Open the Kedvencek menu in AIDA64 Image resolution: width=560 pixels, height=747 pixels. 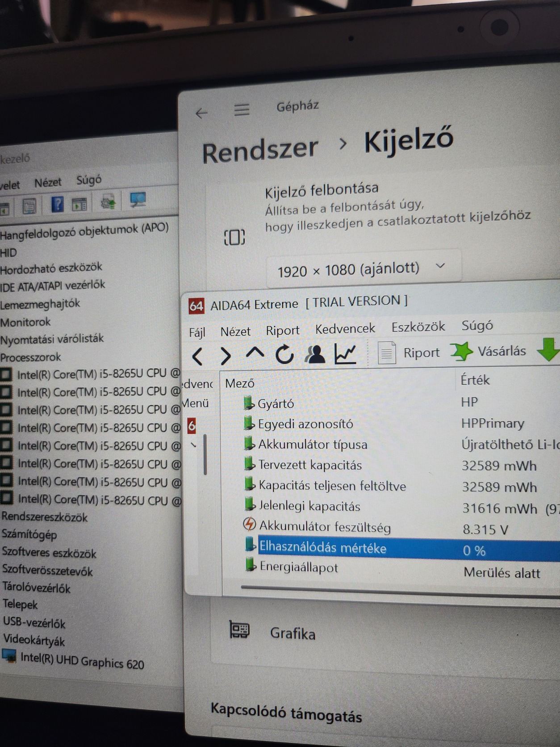pos(345,329)
